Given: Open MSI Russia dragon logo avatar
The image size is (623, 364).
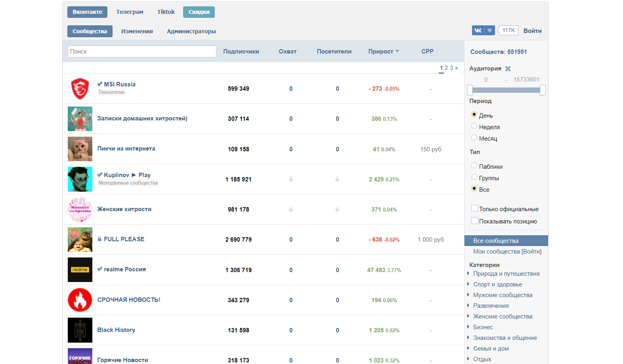Looking at the screenshot, I should point(80,89).
